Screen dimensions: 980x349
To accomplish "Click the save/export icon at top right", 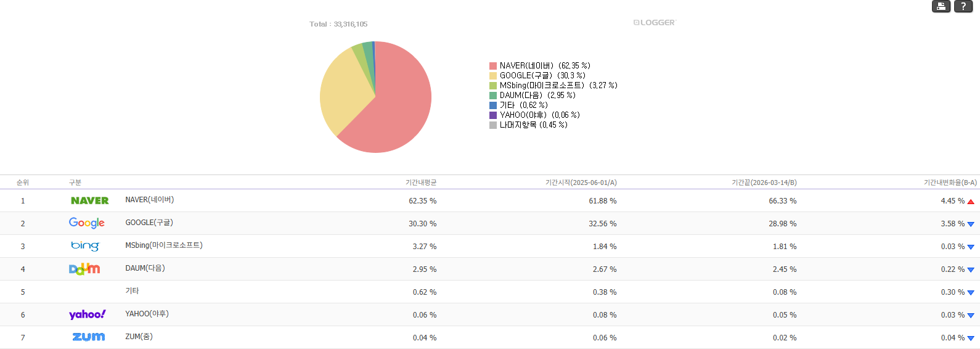I will click(941, 6).
